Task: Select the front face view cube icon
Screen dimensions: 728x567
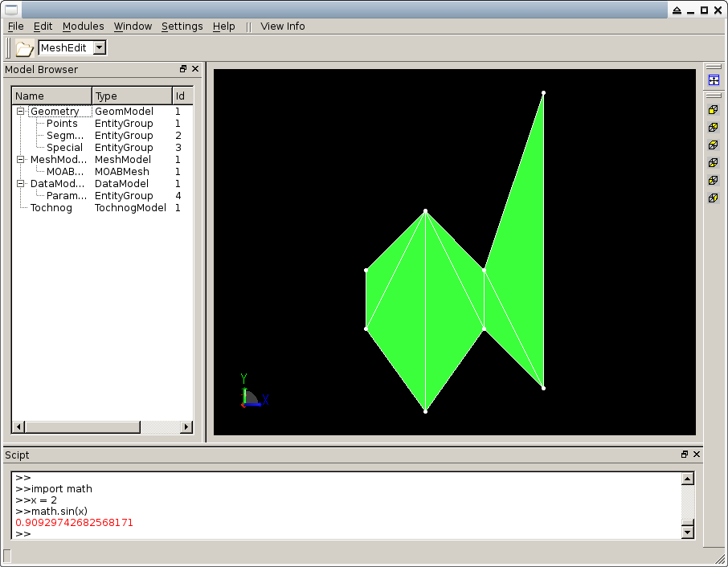Action: [x=713, y=110]
